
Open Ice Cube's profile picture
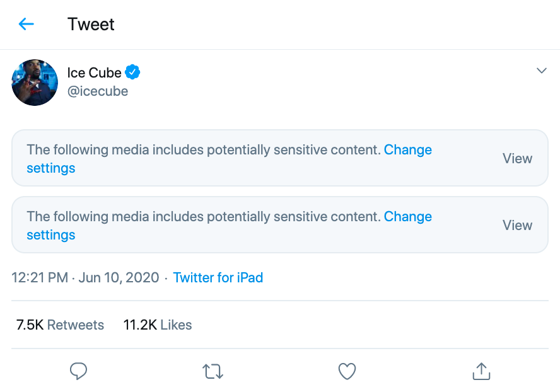35,83
